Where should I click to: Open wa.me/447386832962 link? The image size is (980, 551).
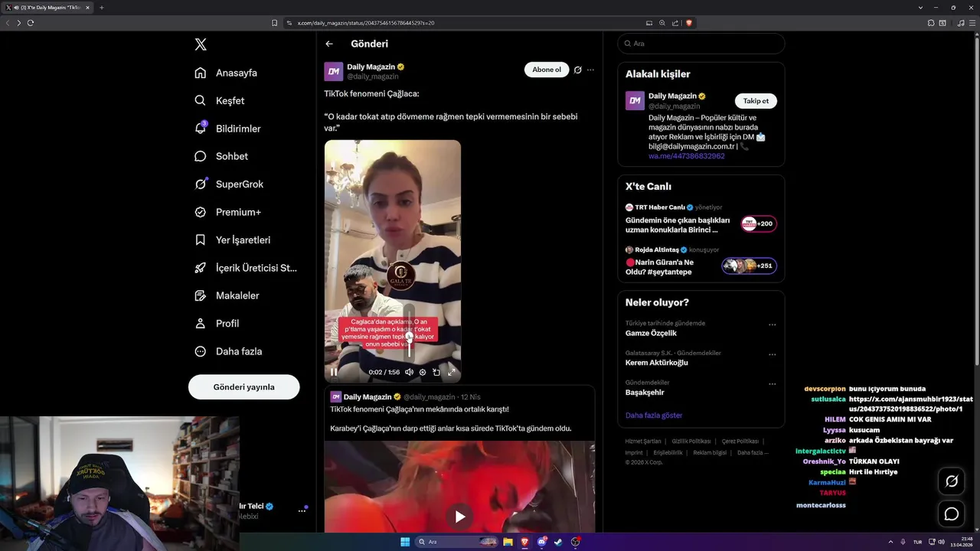coord(686,156)
